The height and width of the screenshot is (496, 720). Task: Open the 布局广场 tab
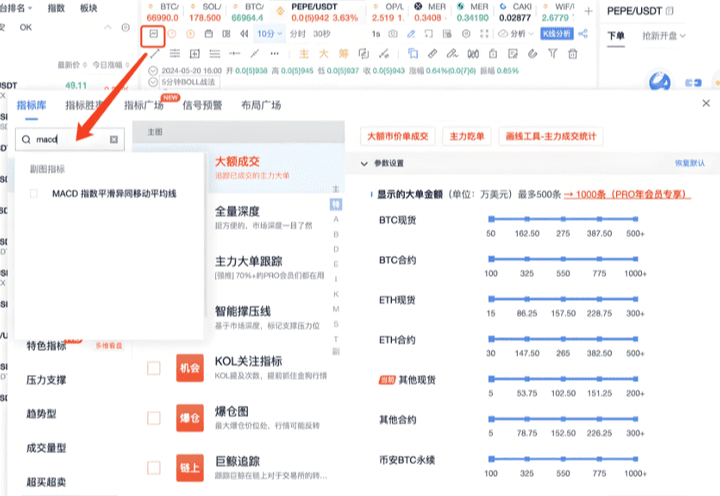click(261, 105)
